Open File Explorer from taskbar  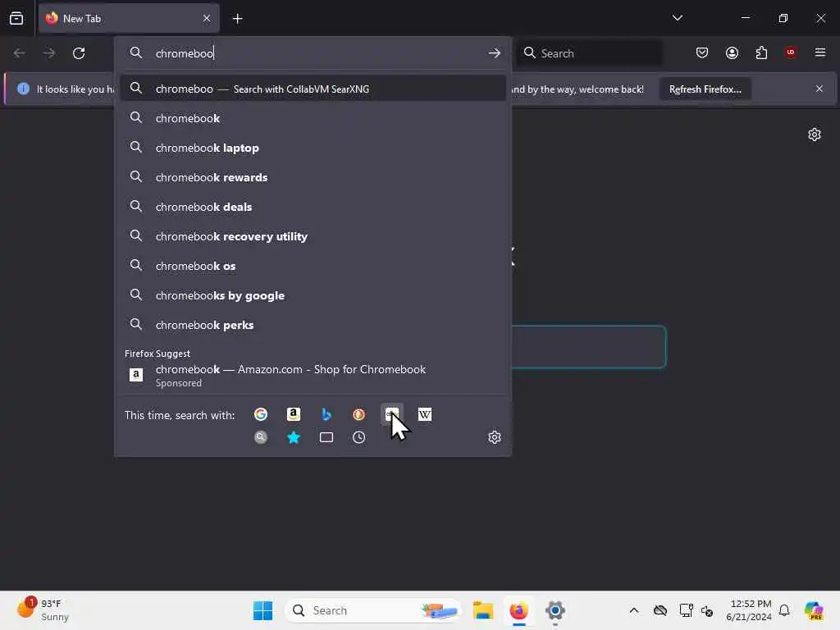coord(482,610)
